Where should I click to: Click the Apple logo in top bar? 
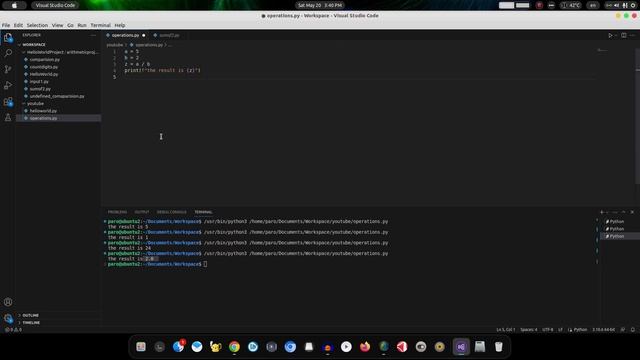click(x=14, y=5)
